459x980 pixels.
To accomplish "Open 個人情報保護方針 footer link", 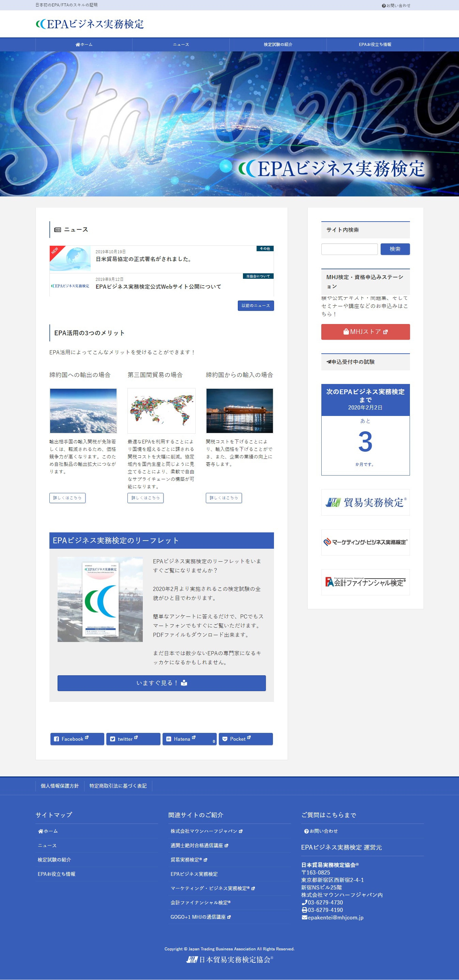I will [x=60, y=786].
